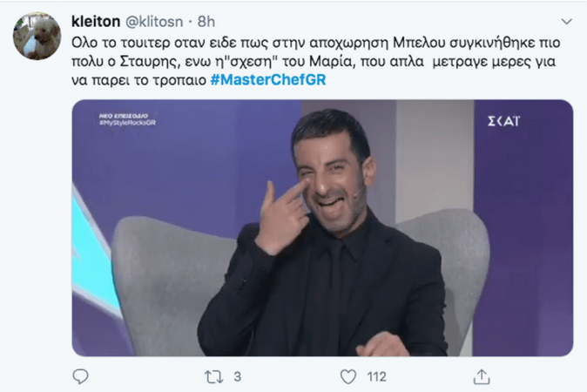Image resolution: width=587 pixels, height=392 pixels.
Task: Visit the @klitosn handle link
Action: pyautogui.click(x=154, y=22)
